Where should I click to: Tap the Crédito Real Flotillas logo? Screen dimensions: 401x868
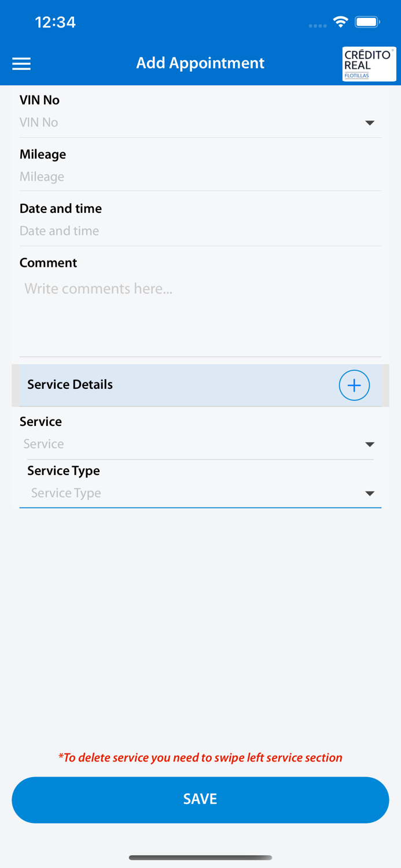tap(369, 64)
